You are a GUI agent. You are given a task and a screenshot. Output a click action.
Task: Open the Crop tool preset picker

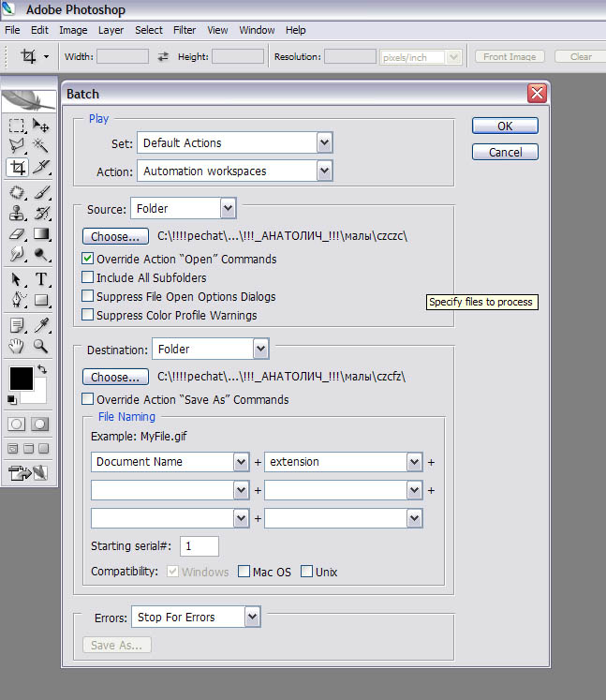(46, 57)
